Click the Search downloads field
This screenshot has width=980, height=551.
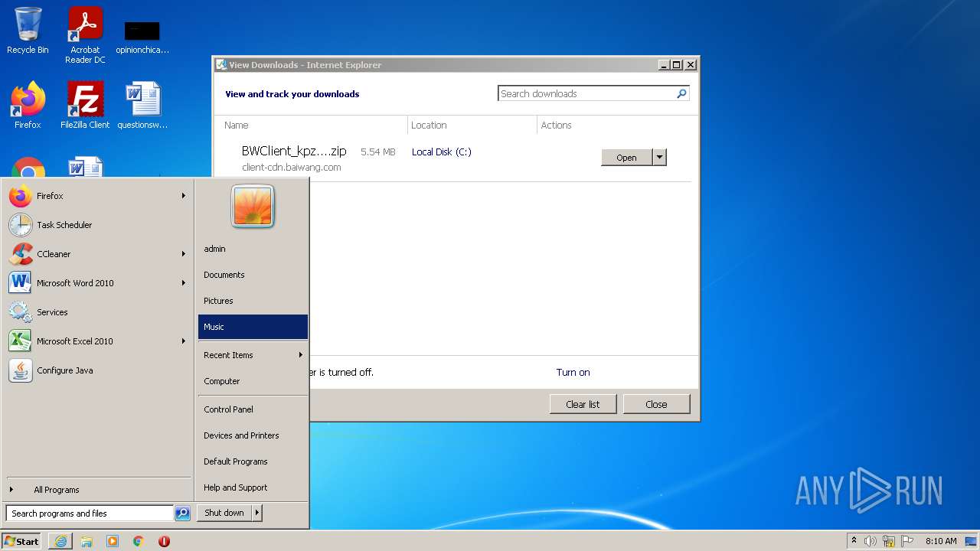587,93
